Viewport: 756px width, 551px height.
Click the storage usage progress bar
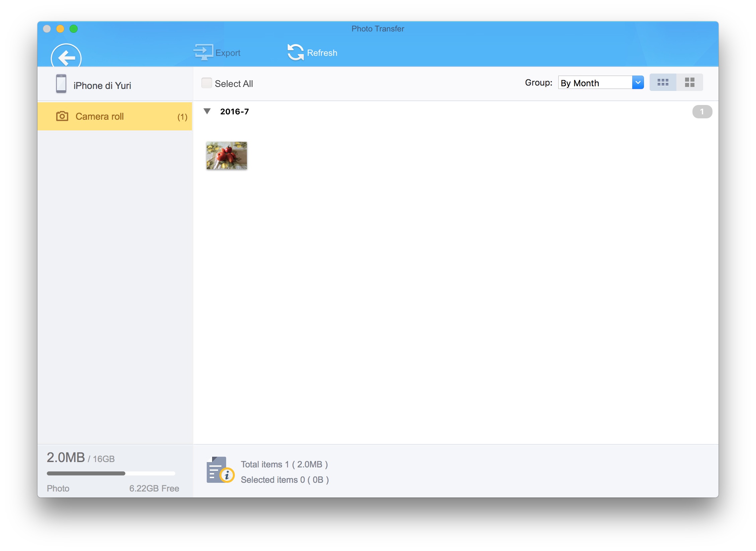pyautogui.click(x=111, y=473)
